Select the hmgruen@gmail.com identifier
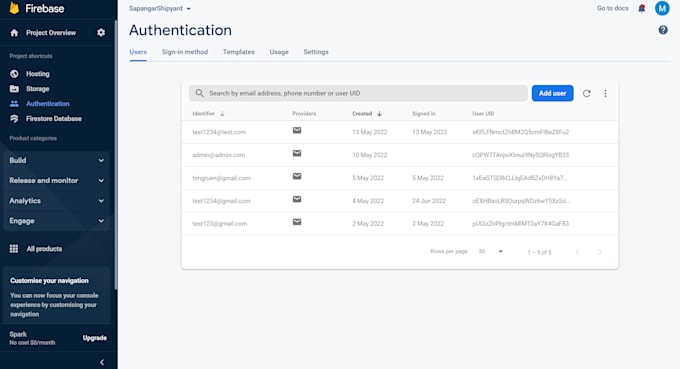This screenshot has width=680, height=369. [221, 178]
